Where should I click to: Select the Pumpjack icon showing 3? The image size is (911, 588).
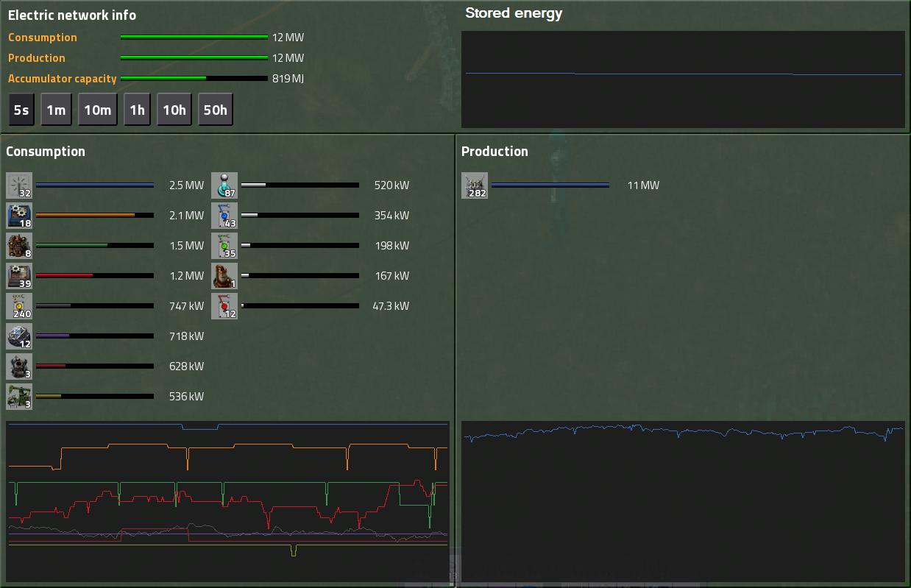(x=19, y=397)
